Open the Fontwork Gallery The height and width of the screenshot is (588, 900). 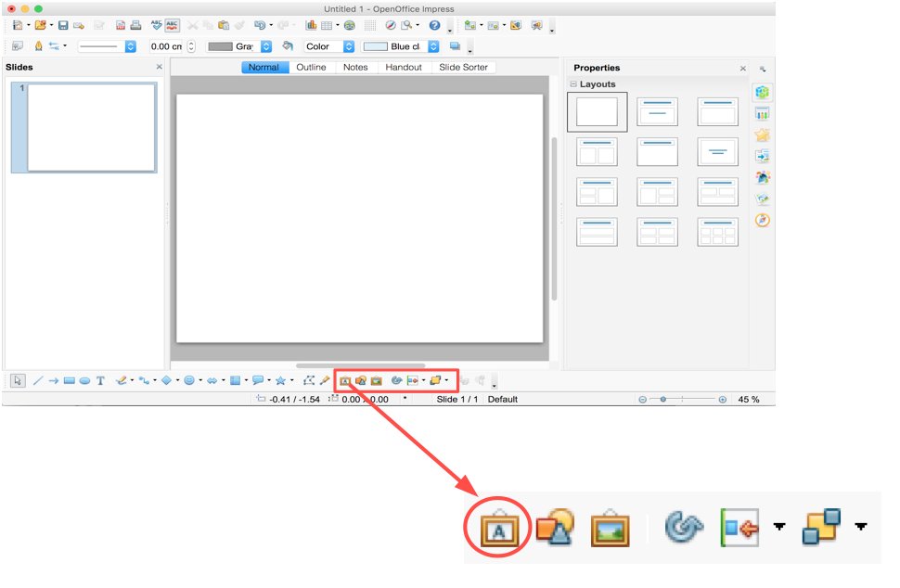[345, 380]
